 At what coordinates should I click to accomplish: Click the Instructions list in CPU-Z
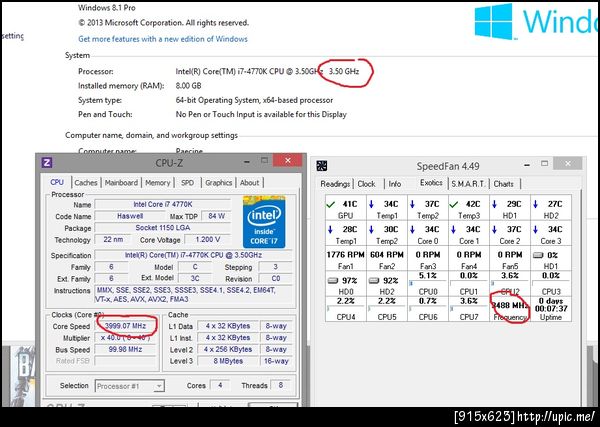click(x=193, y=295)
